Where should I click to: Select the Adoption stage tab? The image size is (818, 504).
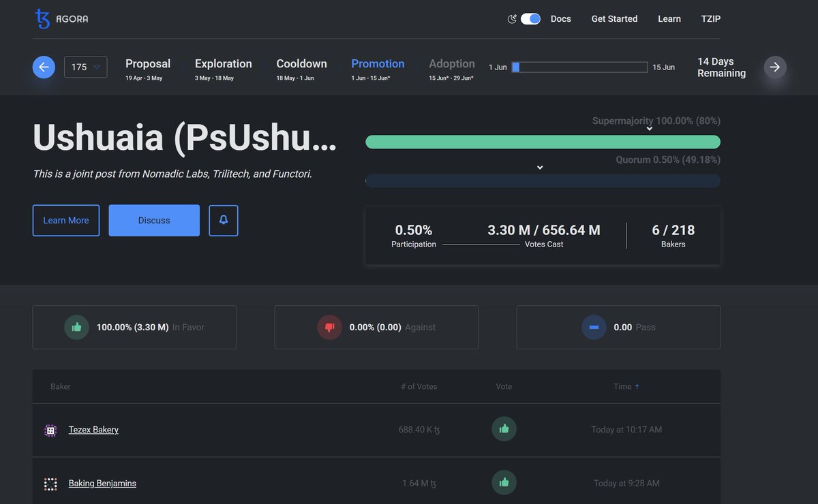452,69
